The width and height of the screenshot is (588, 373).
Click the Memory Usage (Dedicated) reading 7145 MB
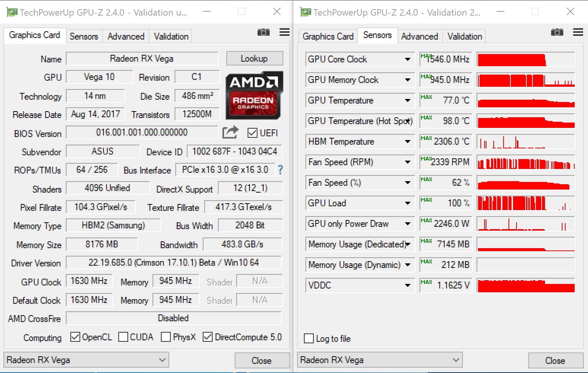[x=446, y=244]
